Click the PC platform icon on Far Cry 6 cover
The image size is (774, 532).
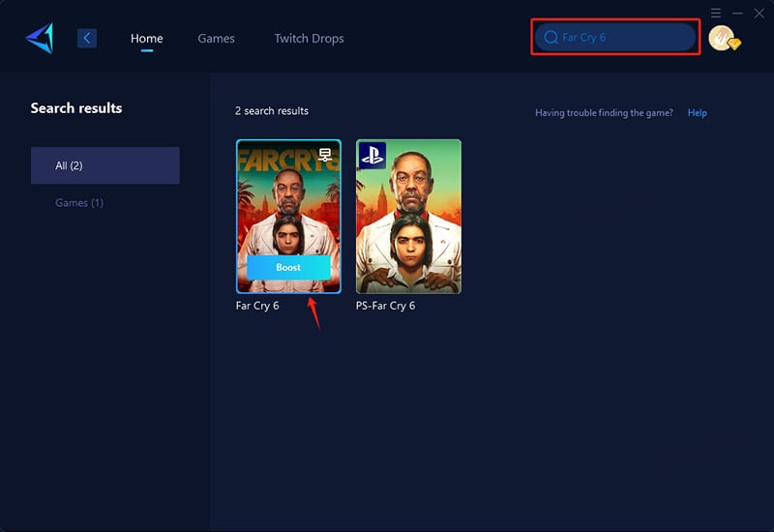pyautogui.click(x=326, y=155)
